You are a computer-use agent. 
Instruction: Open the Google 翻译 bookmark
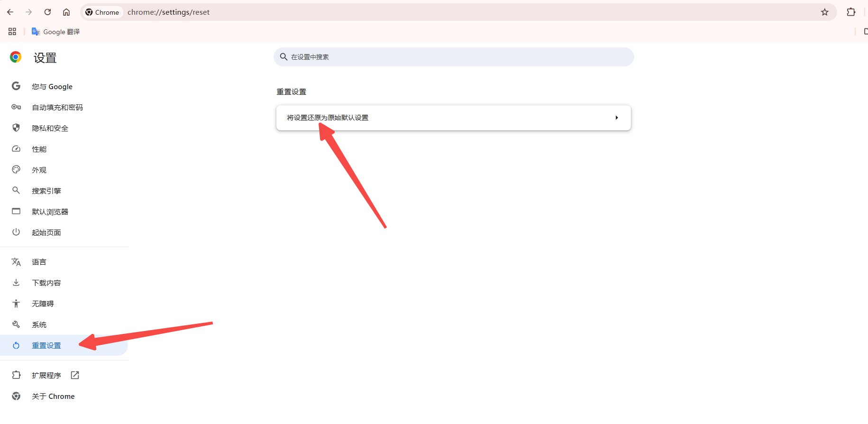(x=55, y=31)
